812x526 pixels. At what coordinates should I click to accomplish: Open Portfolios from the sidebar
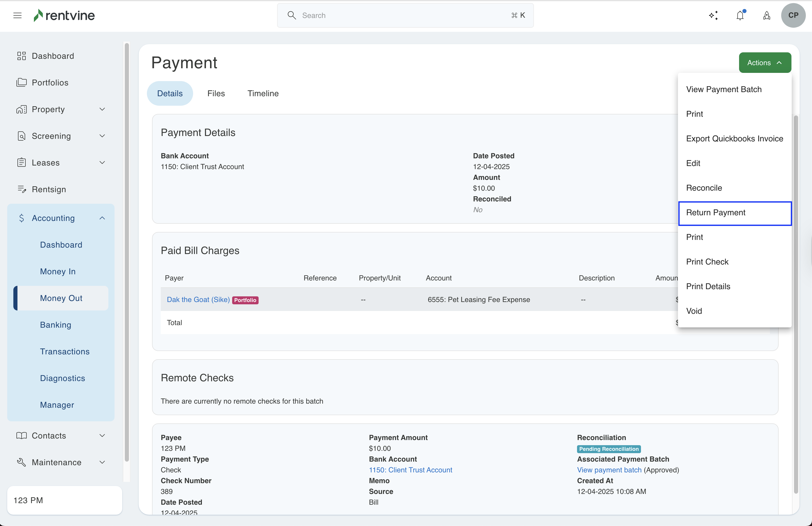tap(50, 83)
